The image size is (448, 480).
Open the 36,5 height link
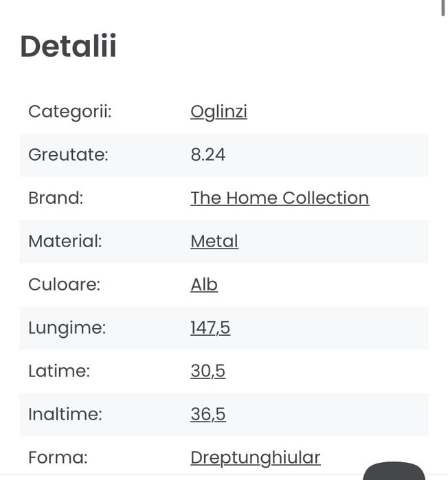pyautogui.click(x=208, y=414)
